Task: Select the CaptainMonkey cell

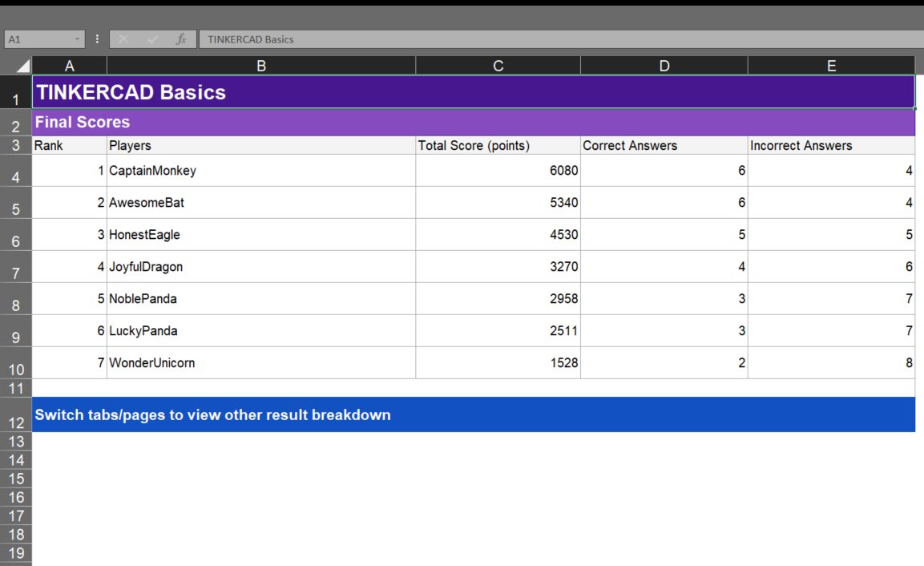Action: click(x=261, y=171)
